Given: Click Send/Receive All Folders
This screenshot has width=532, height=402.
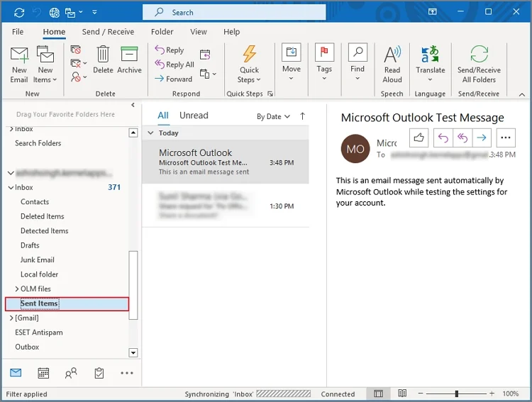Looking at the screenshot, I should (x=479, y=65).
